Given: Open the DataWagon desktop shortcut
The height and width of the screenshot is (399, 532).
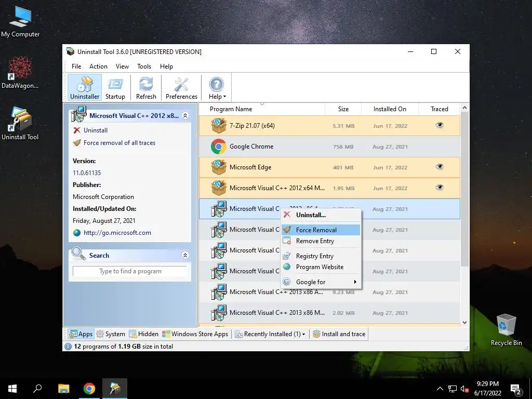Looking at the screenshot, I should [x=20, y=73].
